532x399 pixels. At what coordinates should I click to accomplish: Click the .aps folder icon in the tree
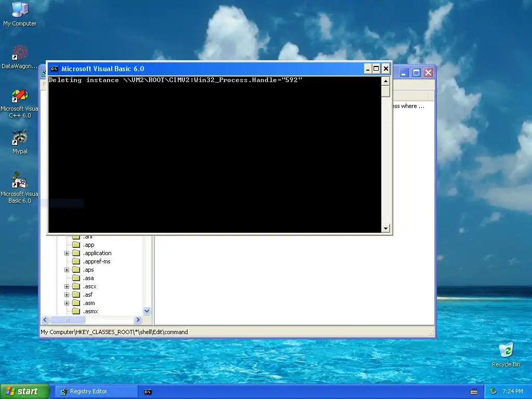point(76,270)
